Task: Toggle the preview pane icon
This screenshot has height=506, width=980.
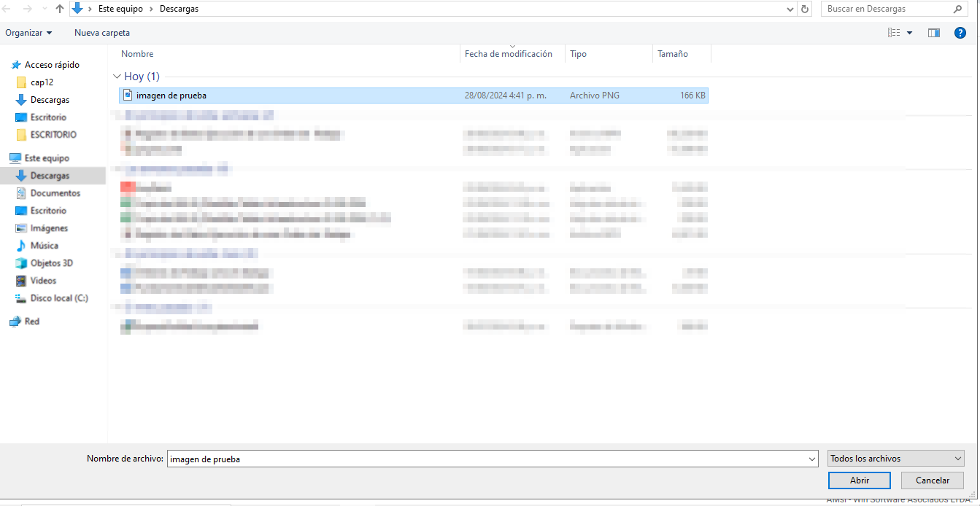Action: tap(934, 33)
